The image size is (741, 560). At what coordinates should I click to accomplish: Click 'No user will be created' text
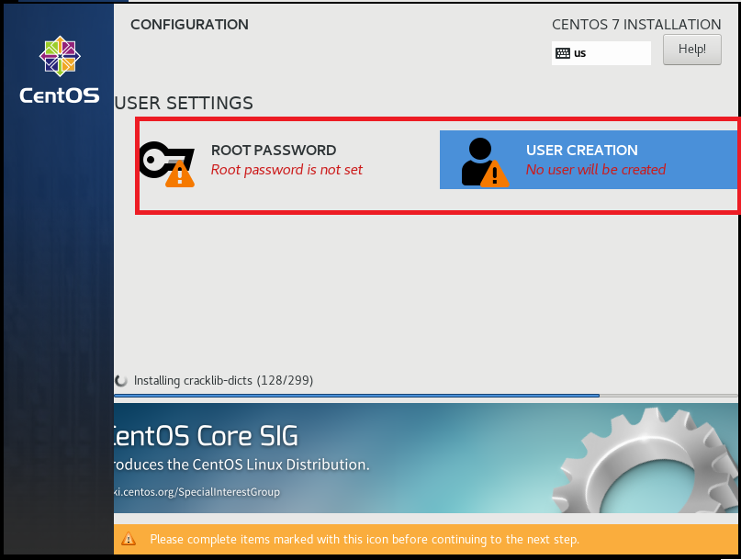[595, 170]
